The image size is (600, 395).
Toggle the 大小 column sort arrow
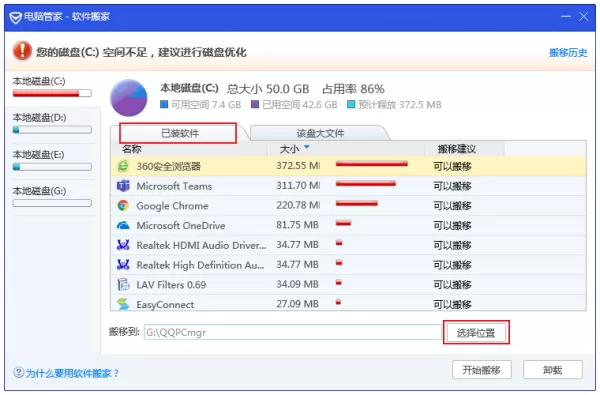(307, 147)
